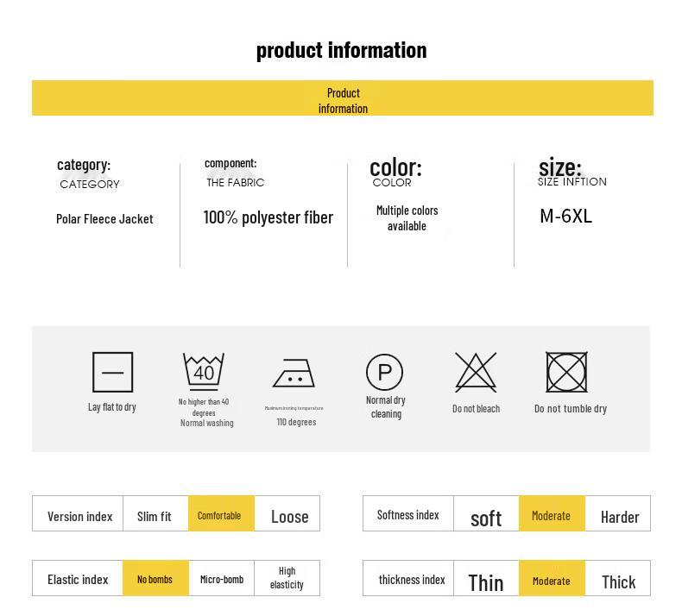Pick the Harder softness option

click(619, 516)
